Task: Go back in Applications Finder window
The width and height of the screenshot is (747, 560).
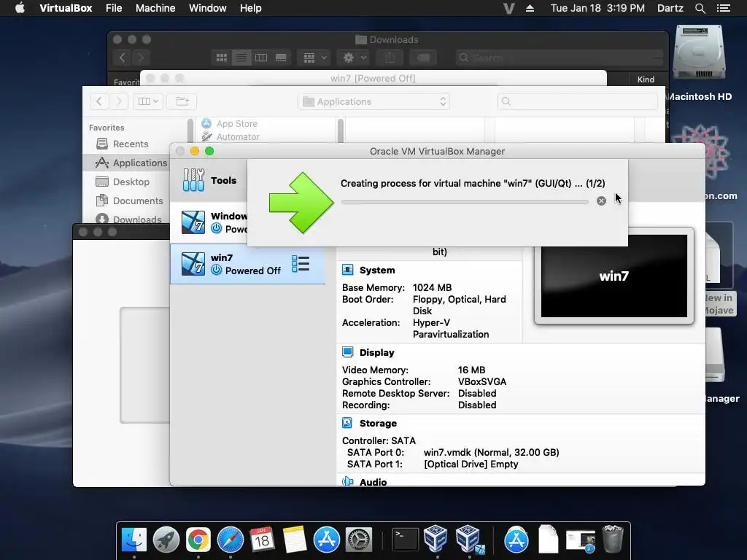Action: click(98, 101)
